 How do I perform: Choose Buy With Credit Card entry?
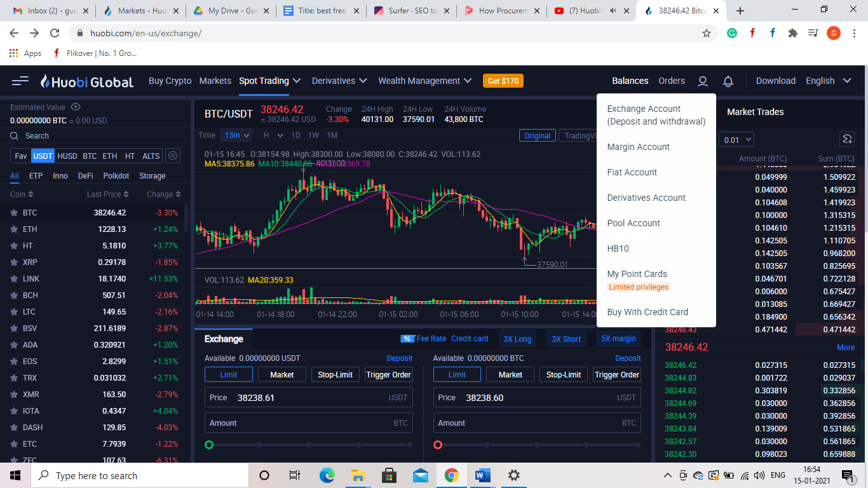tap(648, 312)
